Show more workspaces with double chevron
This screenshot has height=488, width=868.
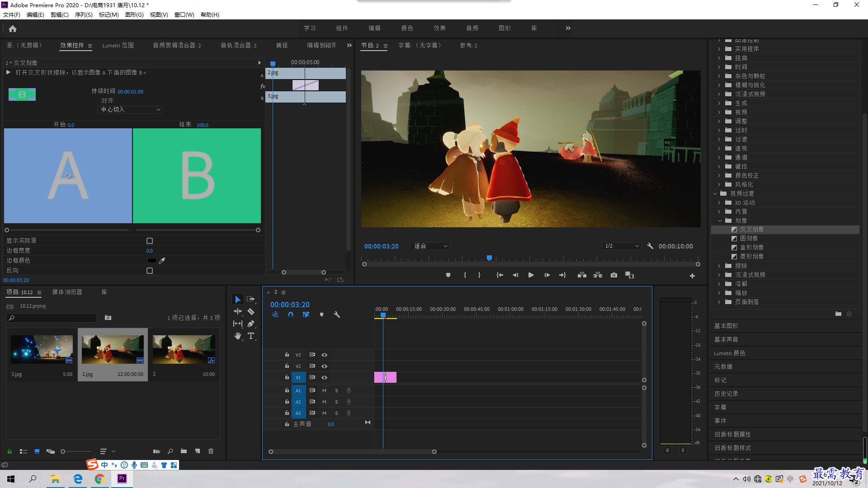pyautogui.click(x=568, y=28)
